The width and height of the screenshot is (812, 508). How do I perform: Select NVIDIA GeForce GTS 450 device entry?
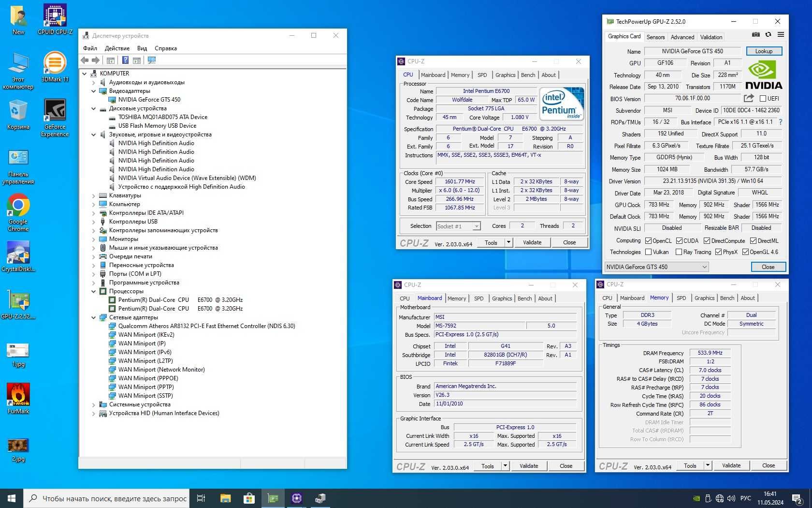point(149,100)
